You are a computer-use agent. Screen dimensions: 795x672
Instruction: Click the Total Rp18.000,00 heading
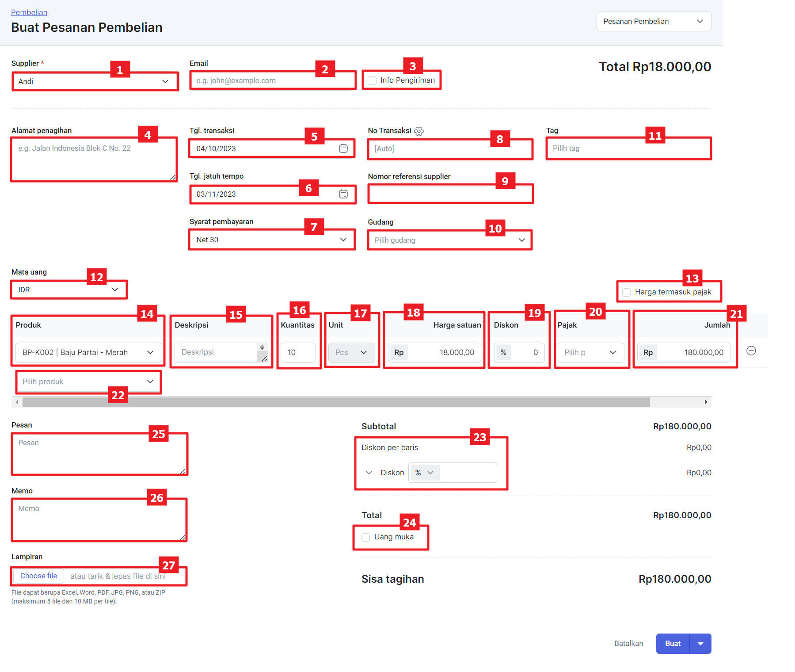[x=655, y=67]
